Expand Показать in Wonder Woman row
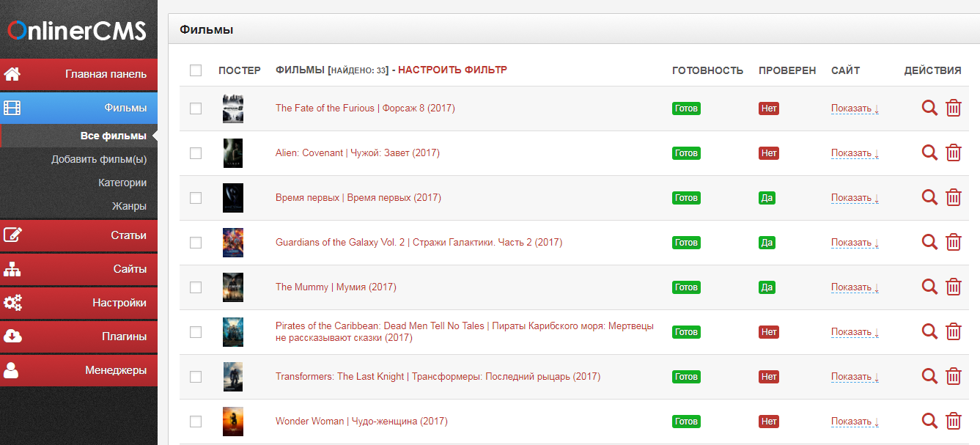The image size is (980, 445). (x=855, y=422)
